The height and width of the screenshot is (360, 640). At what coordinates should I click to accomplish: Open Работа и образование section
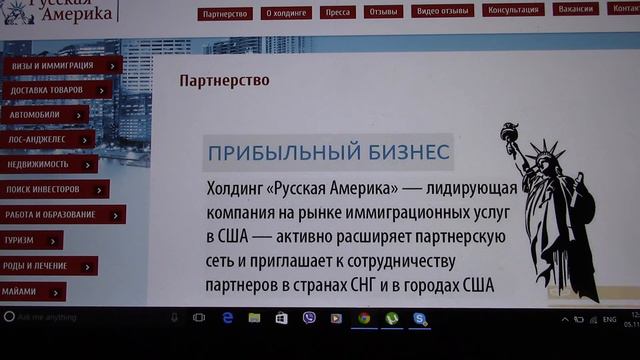[x=63, y=215]
